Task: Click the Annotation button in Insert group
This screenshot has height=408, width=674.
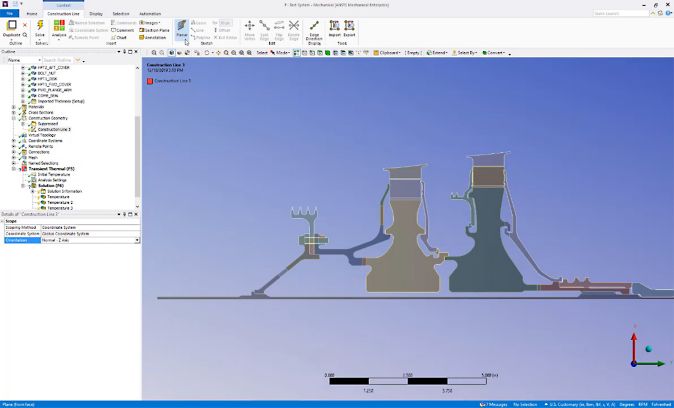Action: coord(153,37)
